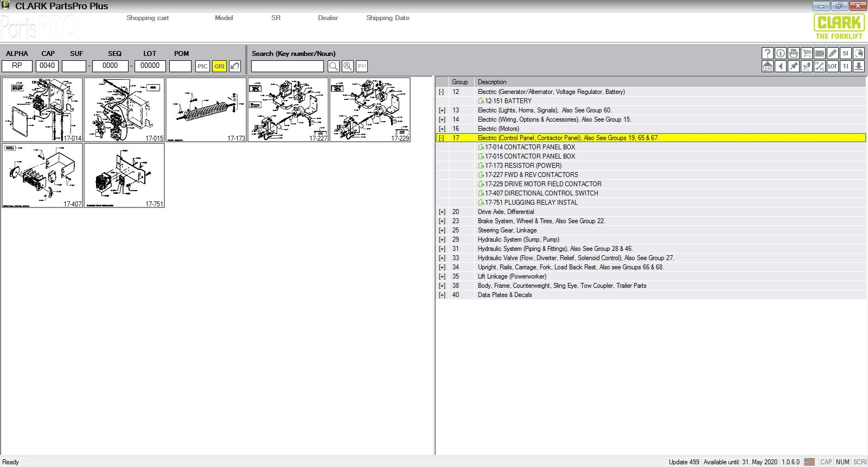Open 17-229 DRIVE MOTOR FIELD CONTACTOR
This screenshot has height=467, width=868.
pos(539,184)
